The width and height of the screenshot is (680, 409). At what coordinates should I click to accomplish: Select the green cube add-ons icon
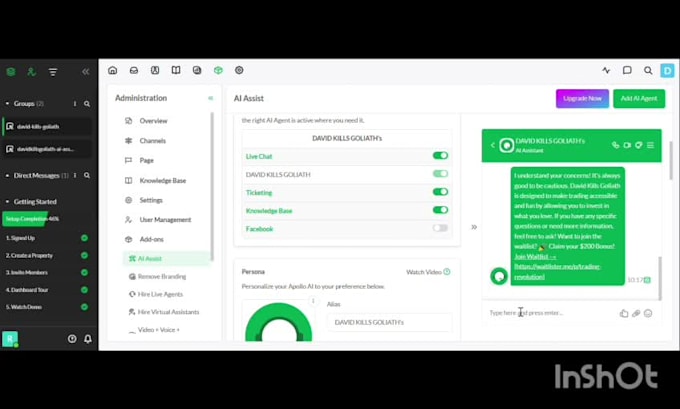pos(218,70)
